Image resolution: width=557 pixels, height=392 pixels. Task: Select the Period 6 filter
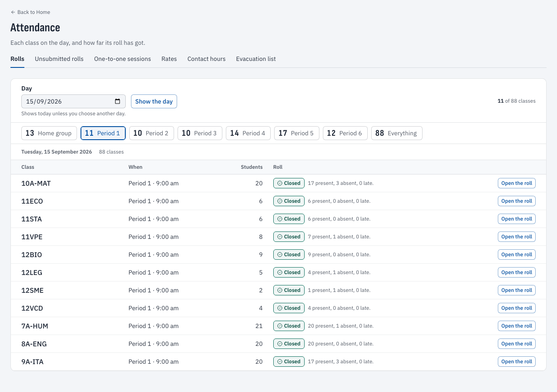[x=345, y=133]
